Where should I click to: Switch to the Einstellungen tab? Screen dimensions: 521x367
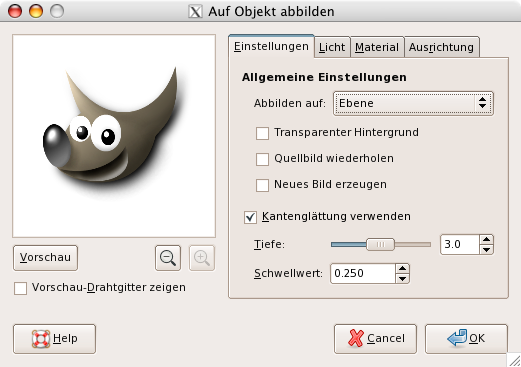point(271,46)
